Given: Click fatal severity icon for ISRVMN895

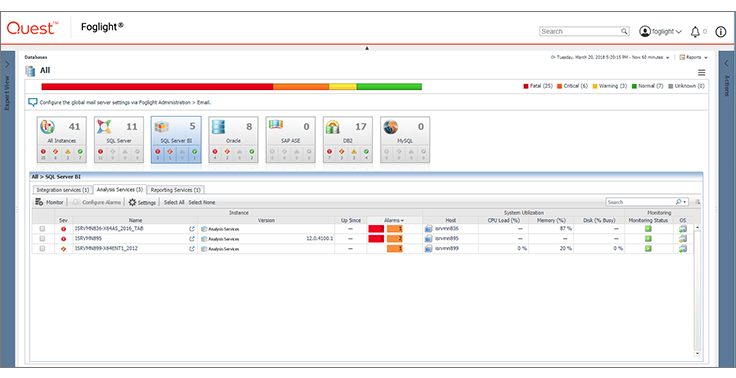Looking at the screenshot, I should [x=63, y=239].
